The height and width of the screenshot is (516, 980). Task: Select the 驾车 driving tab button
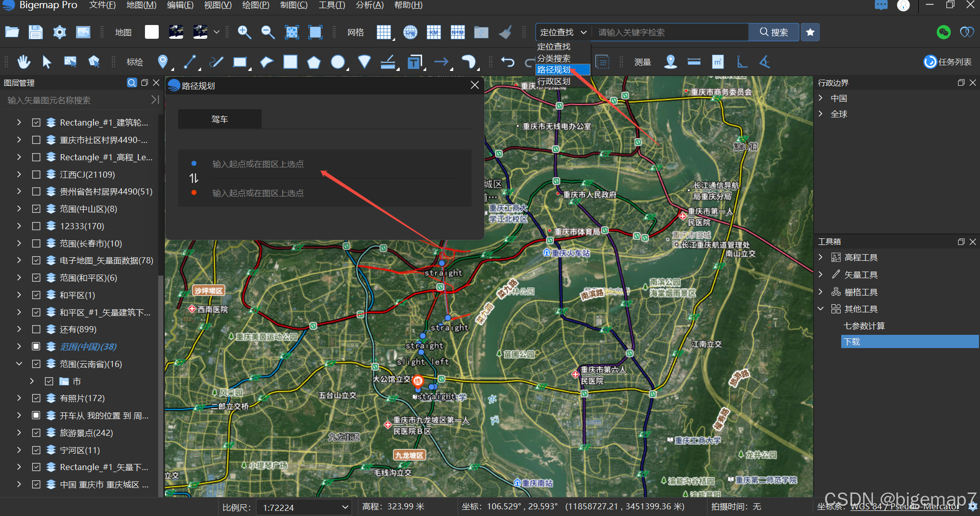coord(219,119)
